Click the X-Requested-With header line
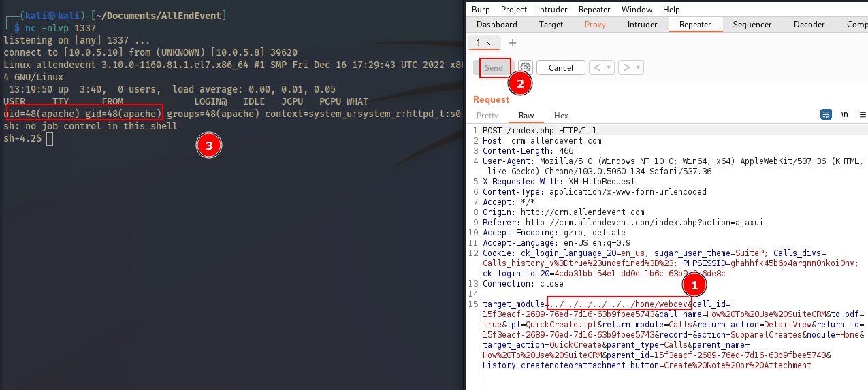This screenshot has height=390, width=868. pyautogui.click(x=558, y=182)
